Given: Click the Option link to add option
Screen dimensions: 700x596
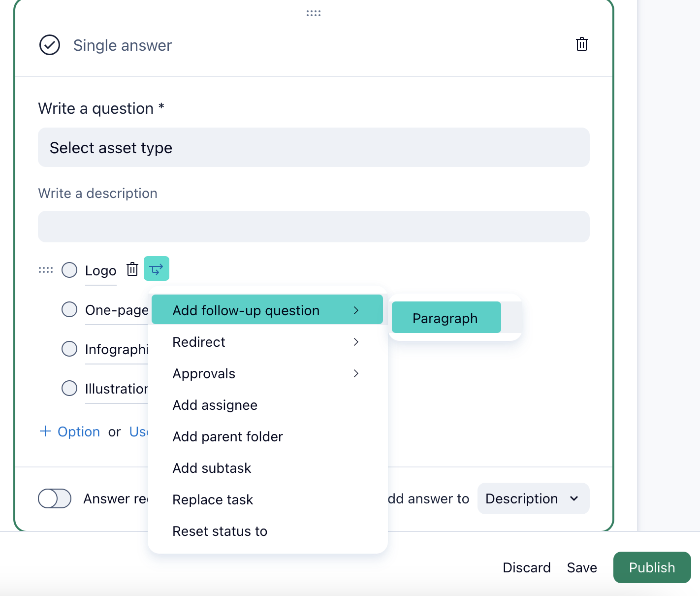Looking at the screenshot, I should point(79,431).
